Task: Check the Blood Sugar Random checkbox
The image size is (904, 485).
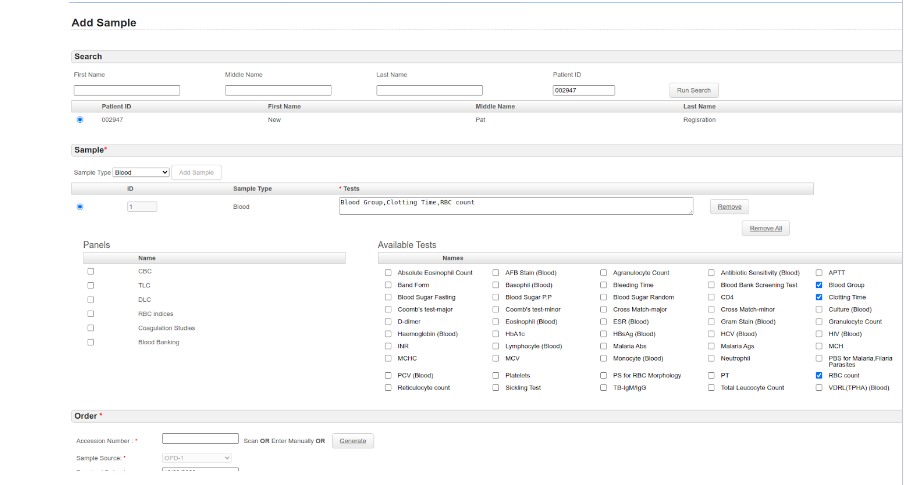Action: [x=604, y=298]
